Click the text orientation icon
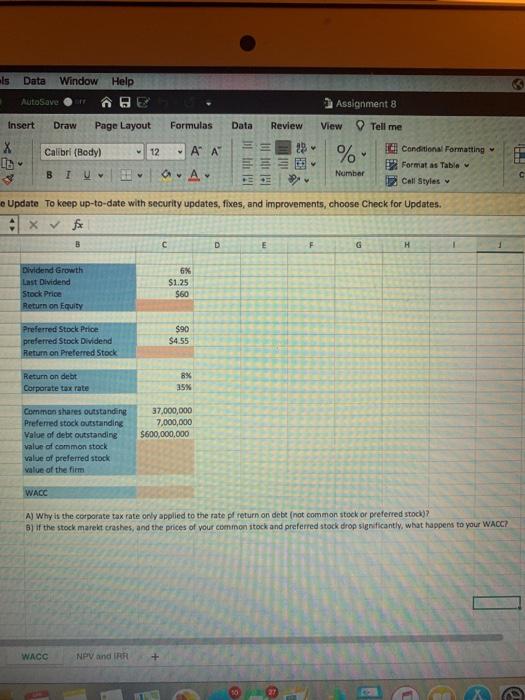525x700 pixels. click(293, 179)
